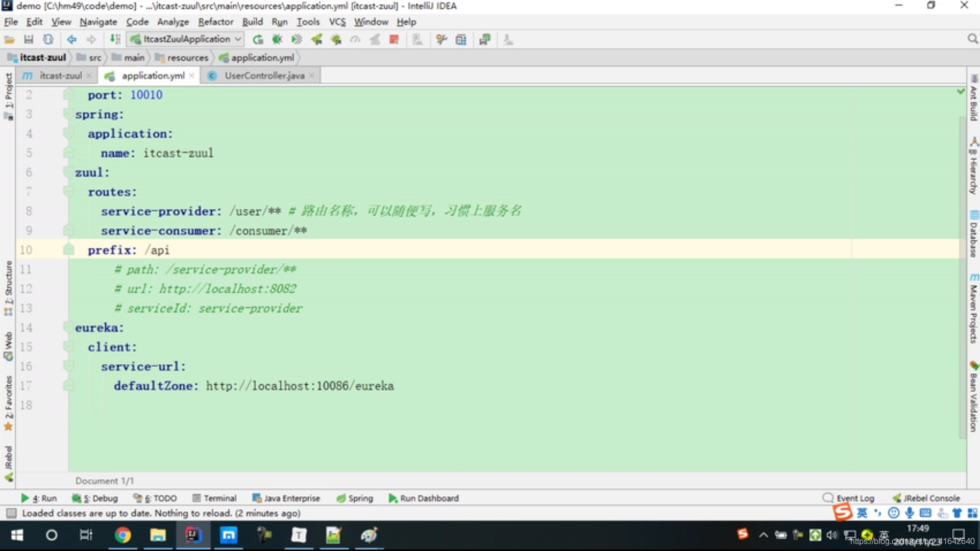Click the application.yml breadcrumb
980x551 pixels.
(x=257, y=58)
